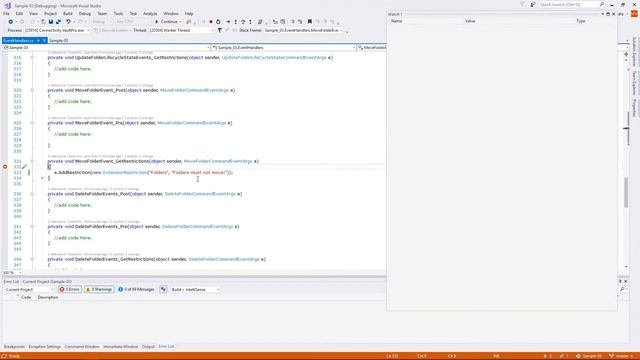This screenshot has width=640, height=360.
Task: Click the Restart debugging icon
Action: [x=218, y=22]
